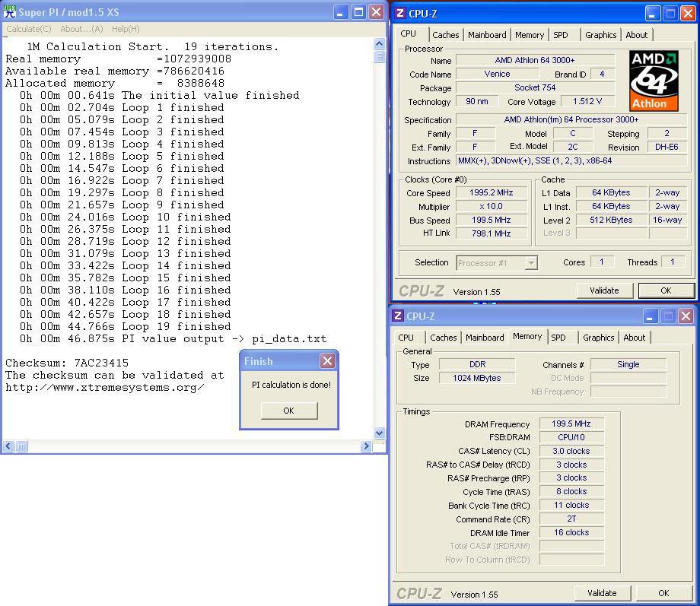Click the Channels # value Single
Image resolution: width=700 pixels, height=606 pixels.
[x=628, y=364]
